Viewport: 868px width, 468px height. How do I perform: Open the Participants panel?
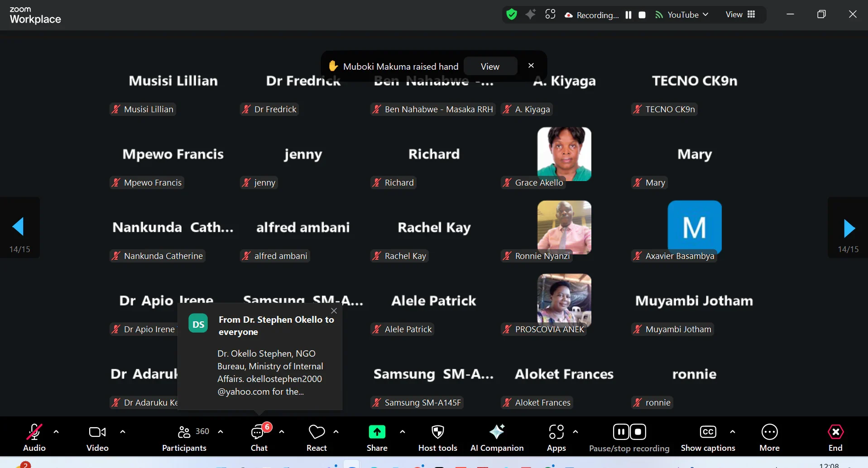click(184, 438)
